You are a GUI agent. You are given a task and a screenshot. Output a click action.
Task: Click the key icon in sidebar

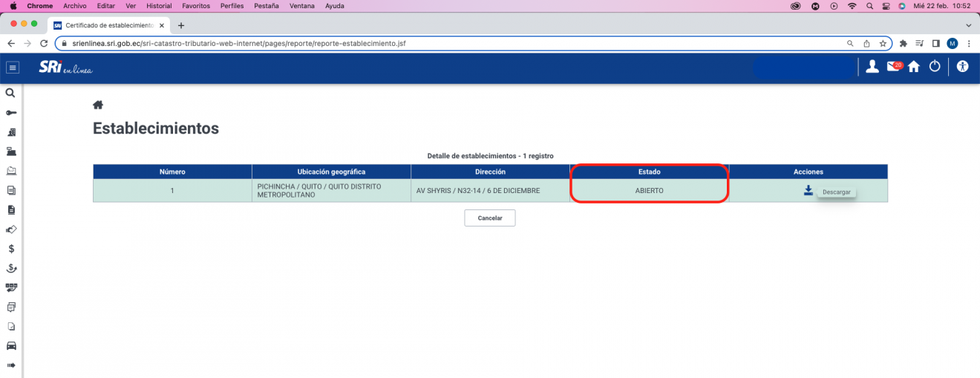(x=10, y=113)
